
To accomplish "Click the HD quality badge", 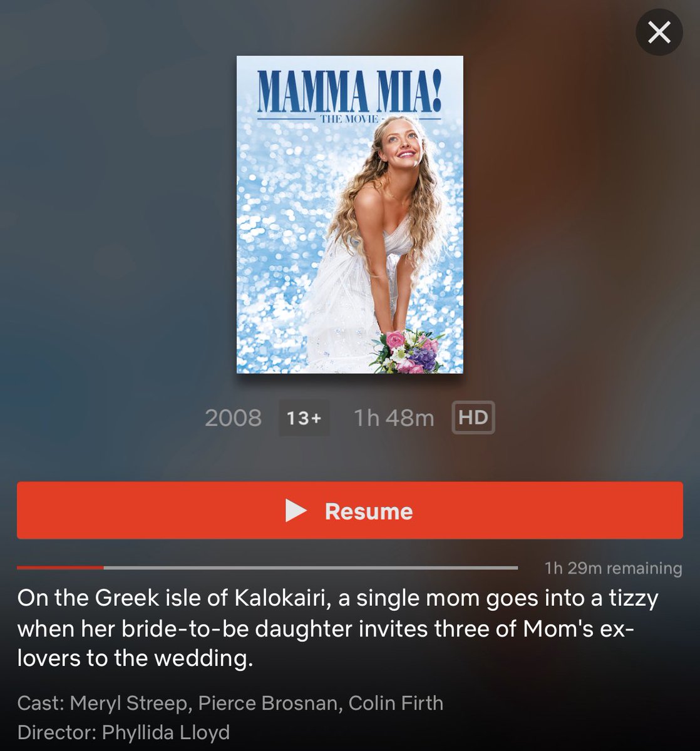I will tap(473, 417).
